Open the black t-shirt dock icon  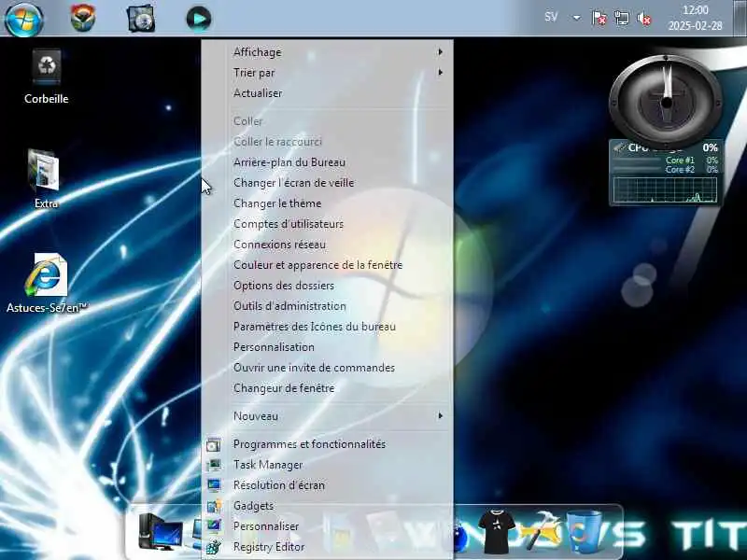[497, 530]
